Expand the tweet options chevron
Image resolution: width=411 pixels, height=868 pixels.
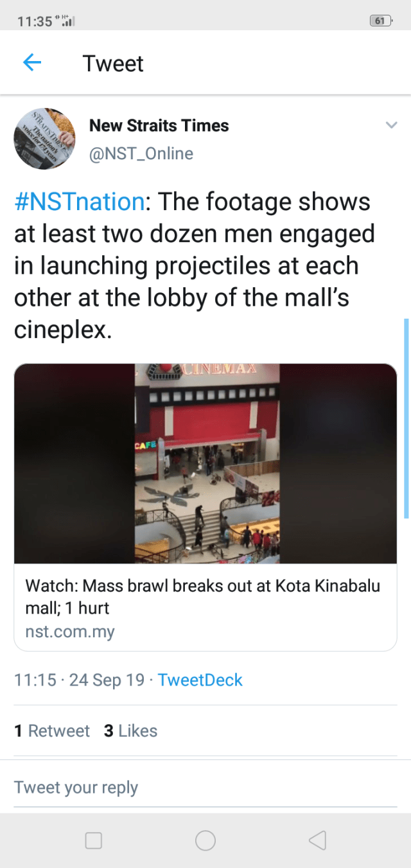[391, 125]
